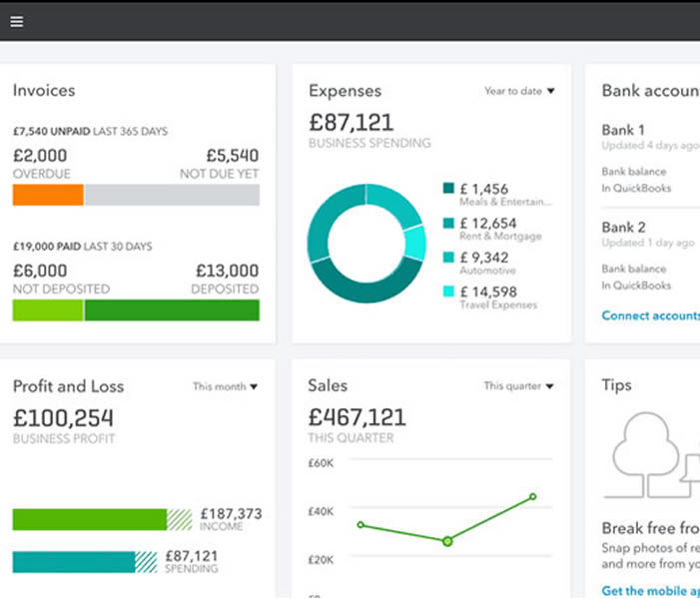Click the tree illustration in Tips
The image size is (700, 599).
click(x=645, y=454)
